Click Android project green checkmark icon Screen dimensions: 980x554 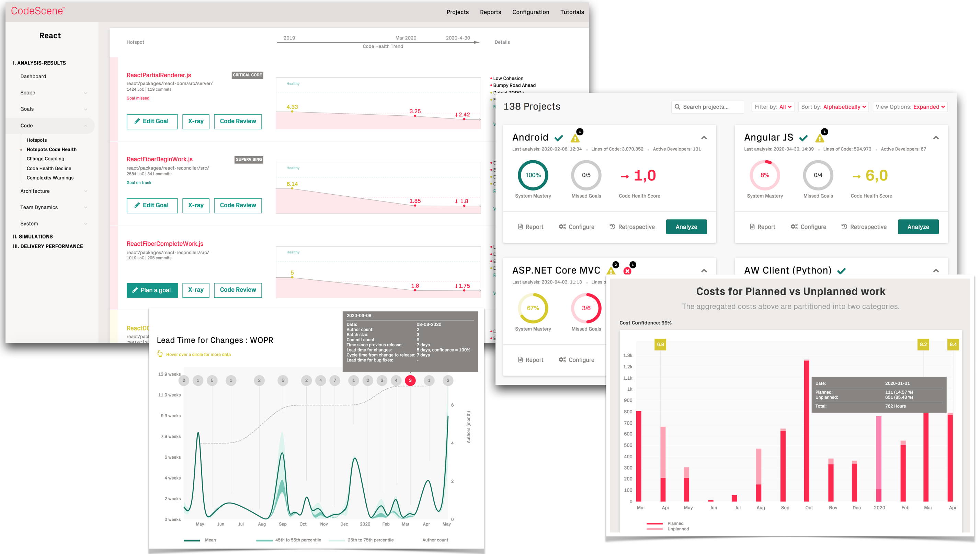[x=559, y=138]
